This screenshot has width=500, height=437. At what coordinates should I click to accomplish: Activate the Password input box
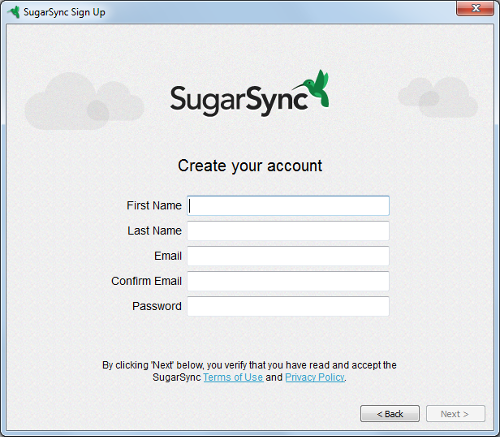click(288, 306)
